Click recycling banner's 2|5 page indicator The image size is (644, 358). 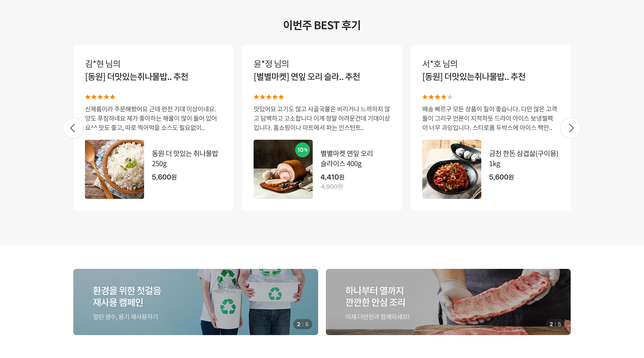pyautogui.click(x=303, y=324)
